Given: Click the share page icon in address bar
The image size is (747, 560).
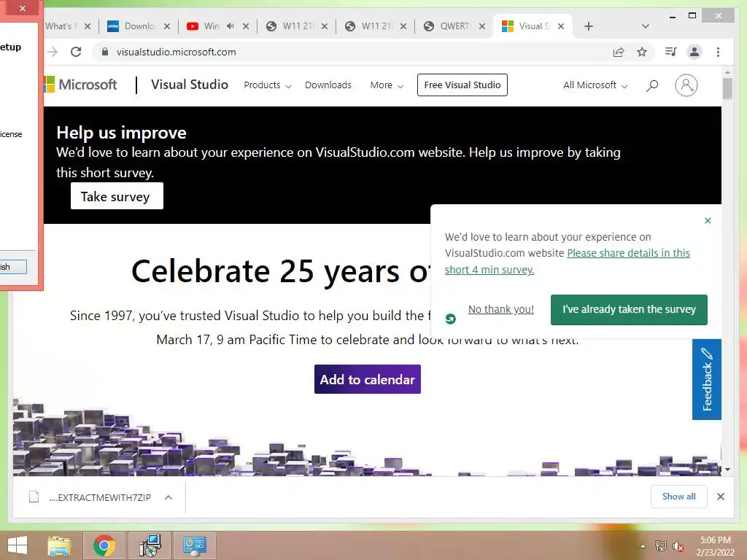Looking at the screenshot, I should pyautogui.click(x=619, y=52).
